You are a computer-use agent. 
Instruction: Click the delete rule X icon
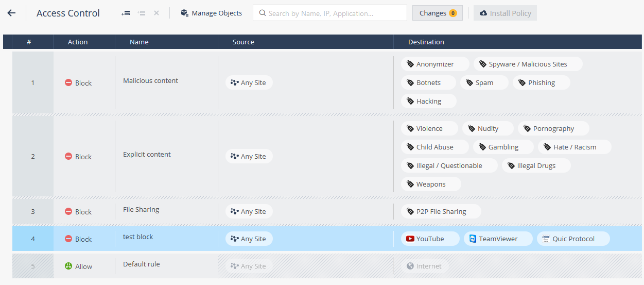pyautogui.click(x=156, y=13)
